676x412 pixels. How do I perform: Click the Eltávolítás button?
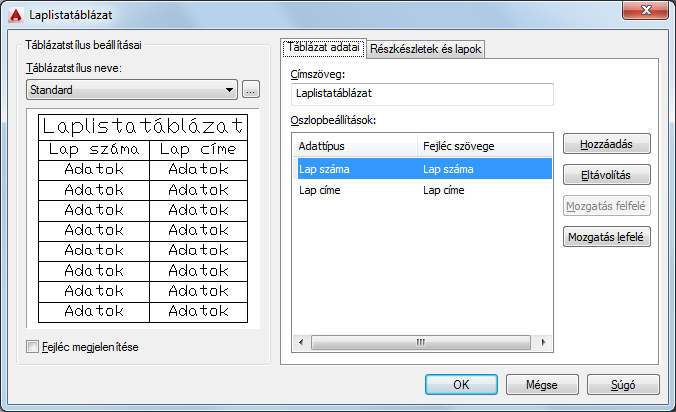coord(606,175)
